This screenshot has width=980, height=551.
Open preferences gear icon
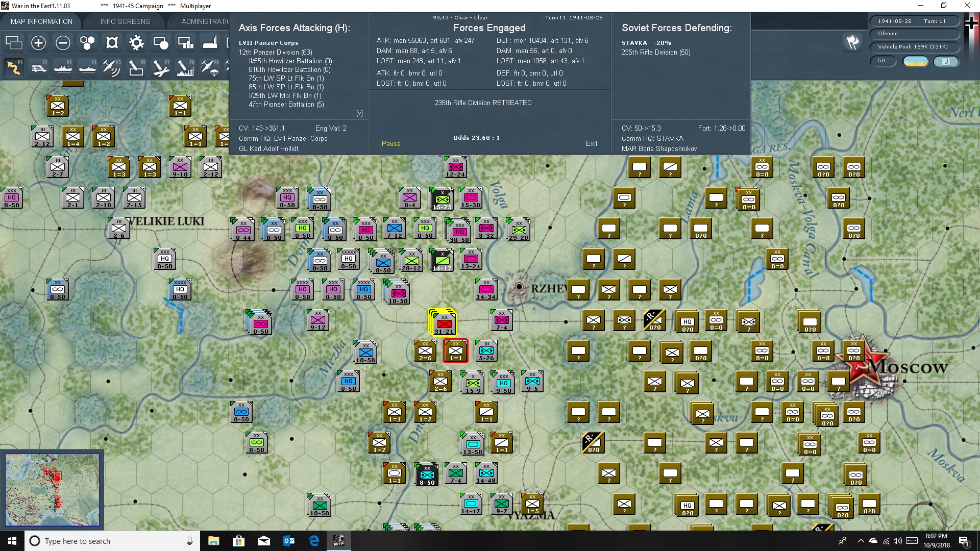coord(136,43)
